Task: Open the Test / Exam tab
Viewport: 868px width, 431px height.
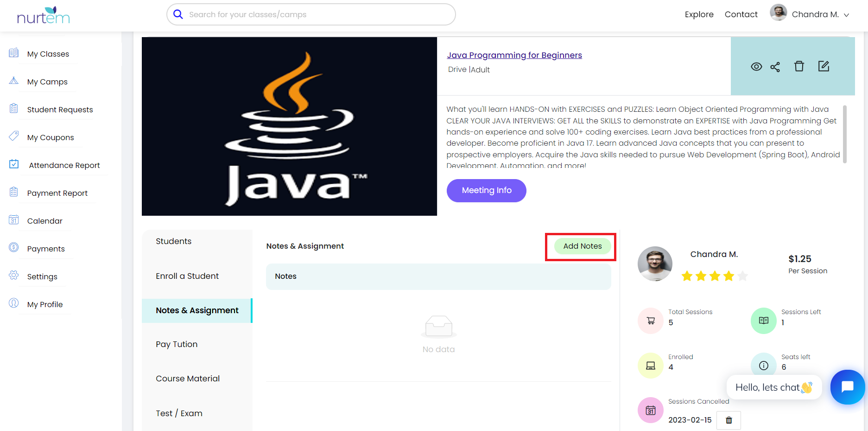Action: (x=179, y=413)
